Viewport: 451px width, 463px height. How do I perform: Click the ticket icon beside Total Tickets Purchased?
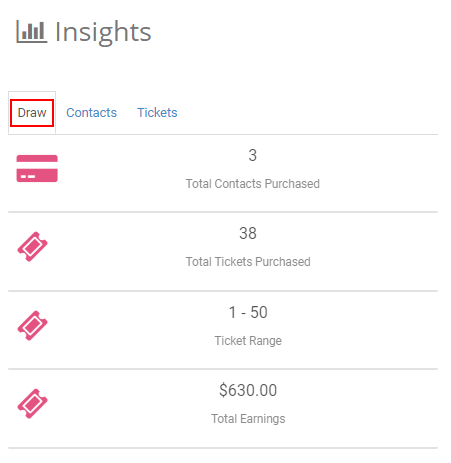click(x=32, y=247)
